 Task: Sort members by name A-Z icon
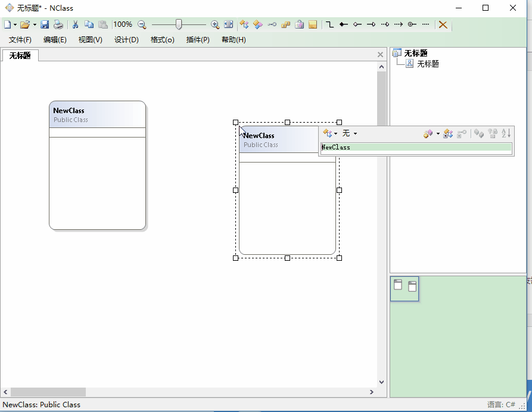[506, 133]
